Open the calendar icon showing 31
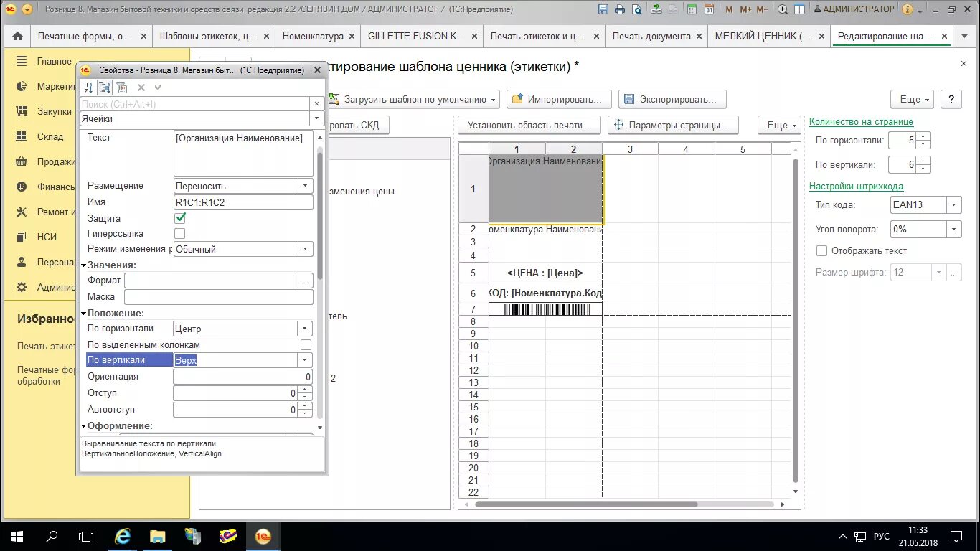This screenshot has width=980, height=551. point(708,10)
